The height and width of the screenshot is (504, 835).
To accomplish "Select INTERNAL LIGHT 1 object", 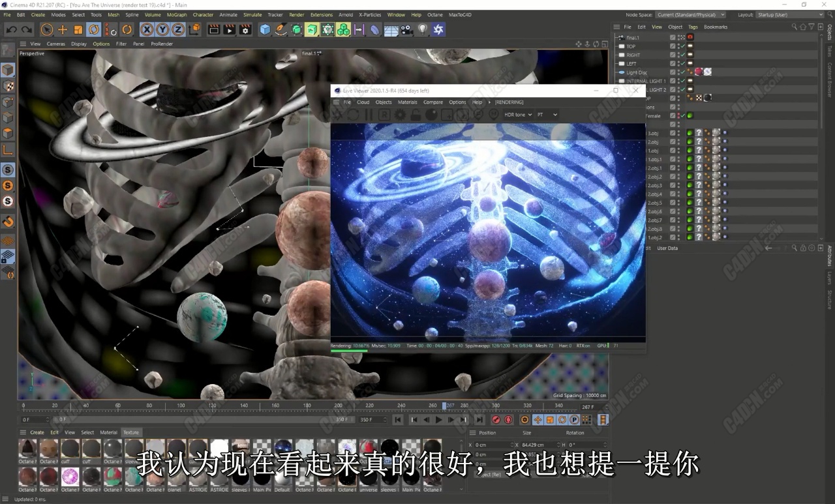I will click(646, 81).
